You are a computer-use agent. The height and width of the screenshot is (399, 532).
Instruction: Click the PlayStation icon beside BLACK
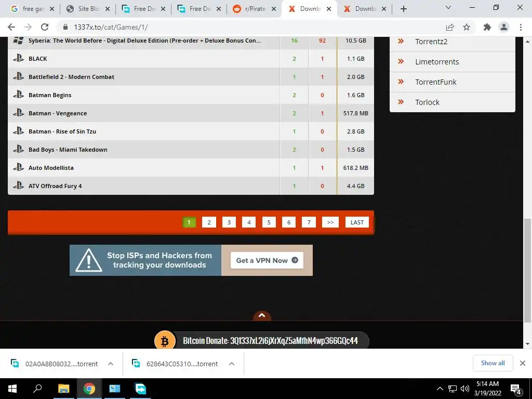[x=18, y=58]
